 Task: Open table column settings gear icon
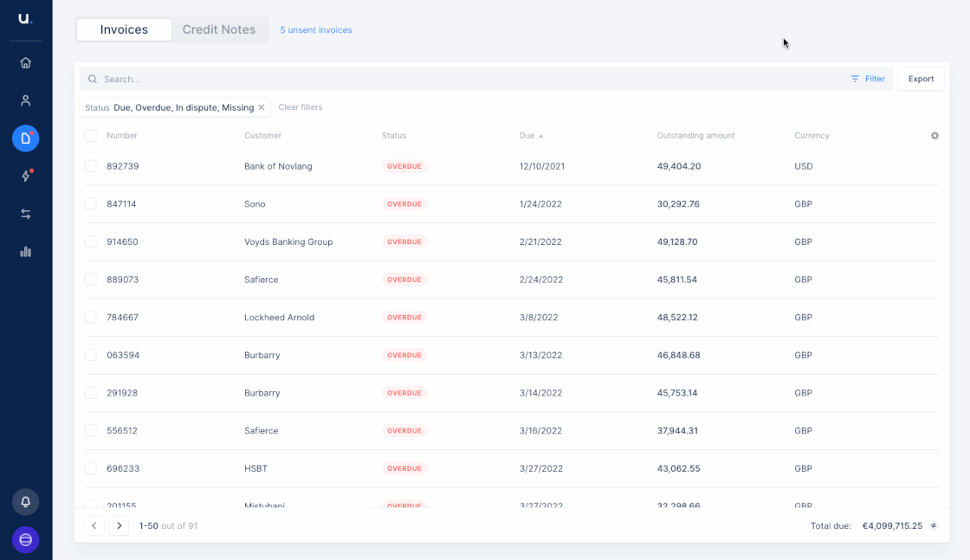tap(934, 135)
